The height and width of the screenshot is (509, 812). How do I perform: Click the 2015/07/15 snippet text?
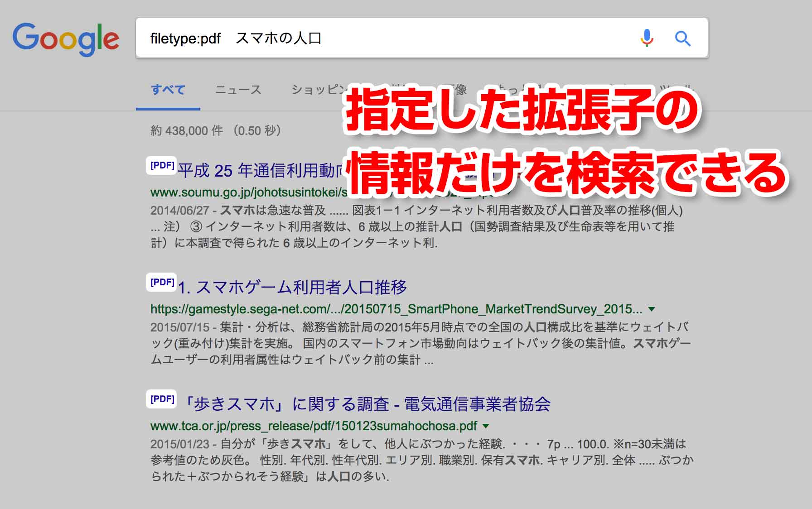420,343
